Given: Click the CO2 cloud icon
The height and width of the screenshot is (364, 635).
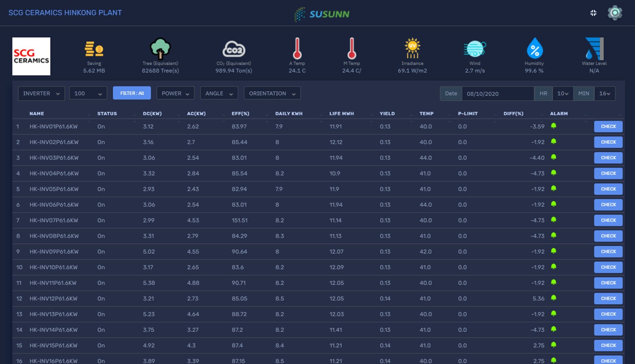Looking at the screenshot, I should coord(234,49).
